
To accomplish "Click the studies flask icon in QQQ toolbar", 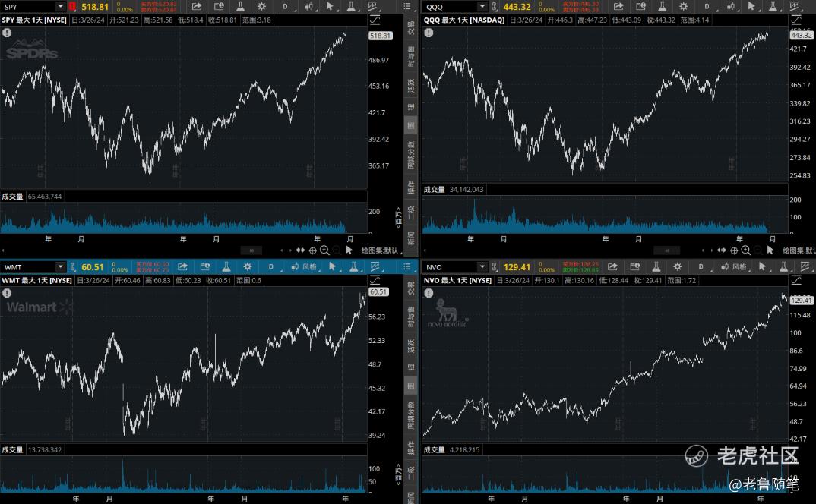I will [x=662, y=6].
